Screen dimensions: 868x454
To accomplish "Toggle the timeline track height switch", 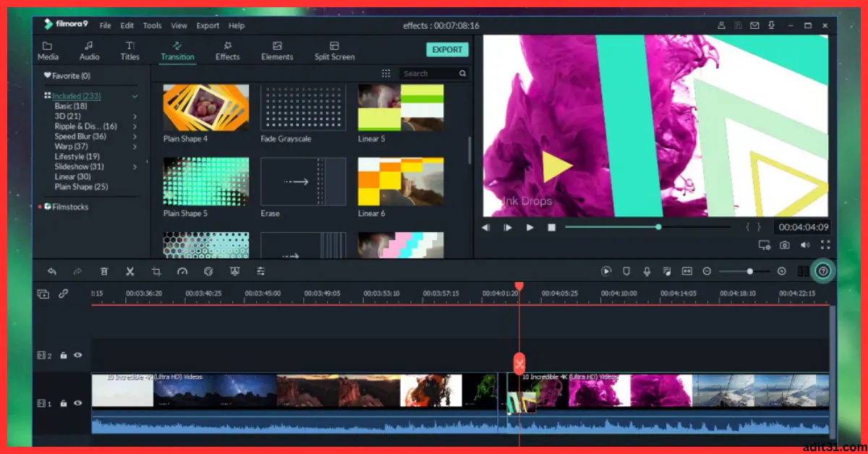I will pyautogui.click(x=802, y=271).
